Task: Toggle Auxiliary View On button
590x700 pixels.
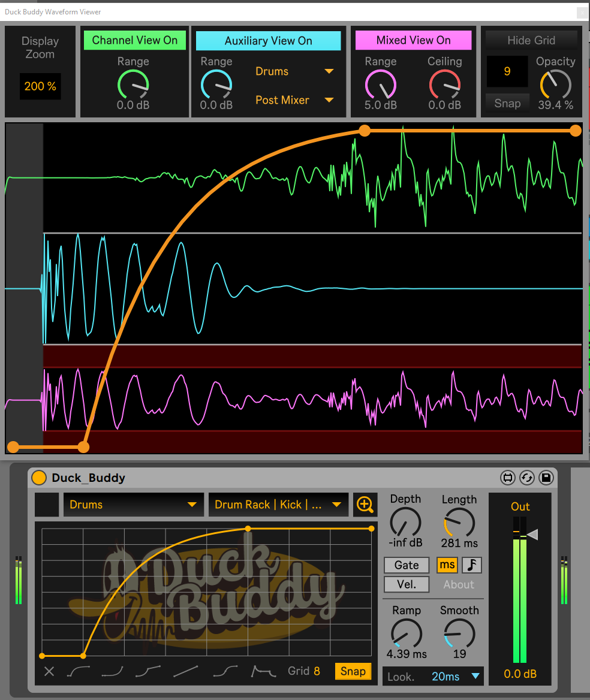Action: (268, 41)
